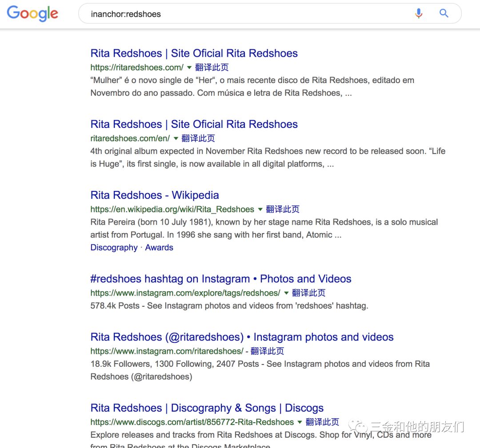
Task: Expand dropdown arrow beside Discogs URL
Action: click(300, 422)
